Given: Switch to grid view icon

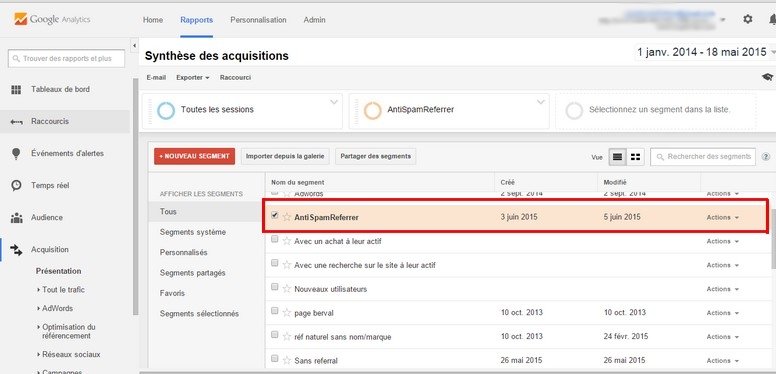Looking at the screenshot, I should tap(635, 157).
